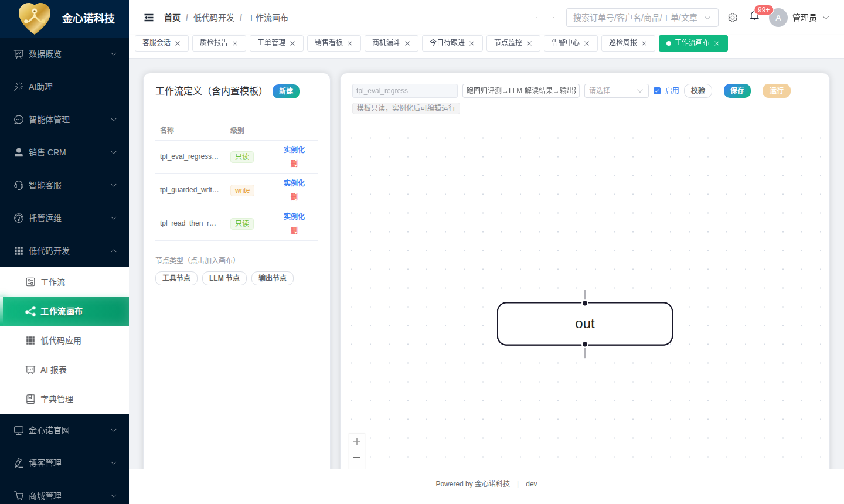Click 首页 in the breadcrumb

[172, 18]
